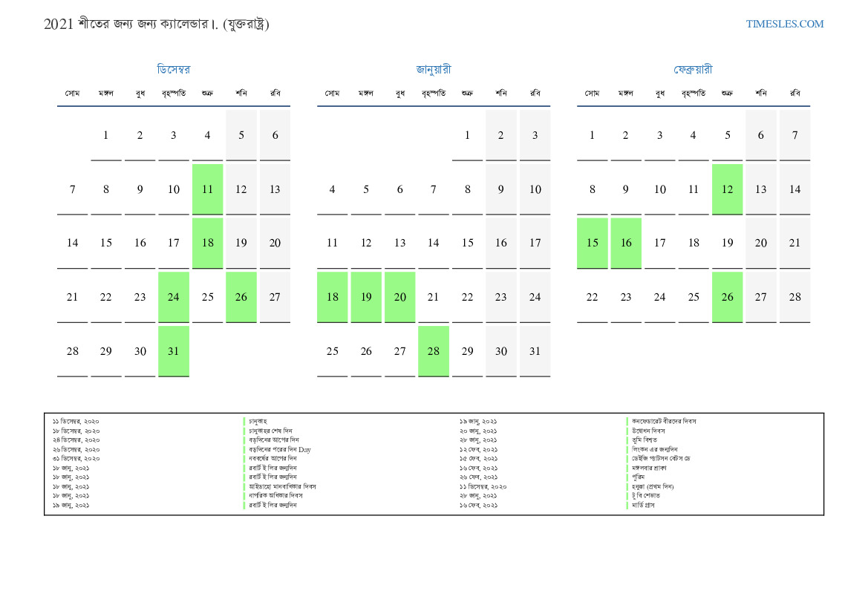Select highlighted December 11 date cell
Screen dimensions: 868x614
click(x=207, y=189)
